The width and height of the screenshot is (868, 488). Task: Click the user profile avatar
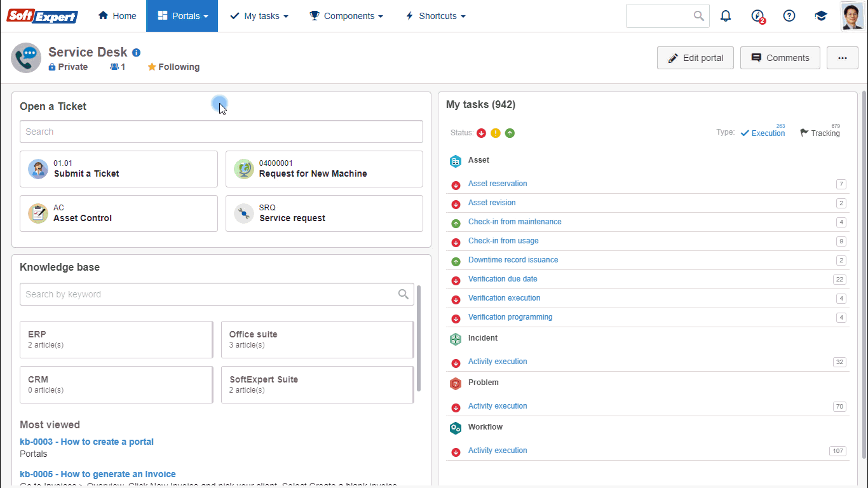click(x=852, y=16)
